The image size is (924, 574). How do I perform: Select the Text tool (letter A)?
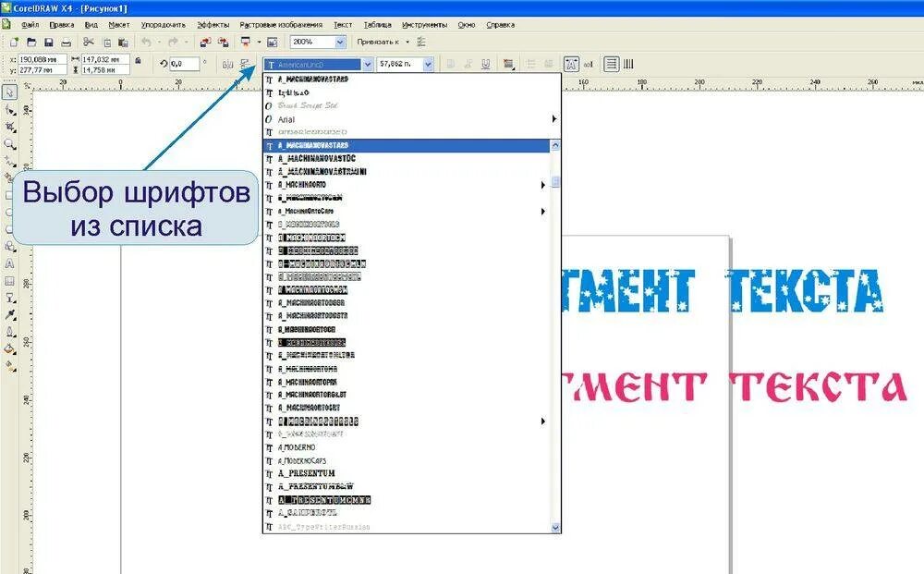point(10,263)
